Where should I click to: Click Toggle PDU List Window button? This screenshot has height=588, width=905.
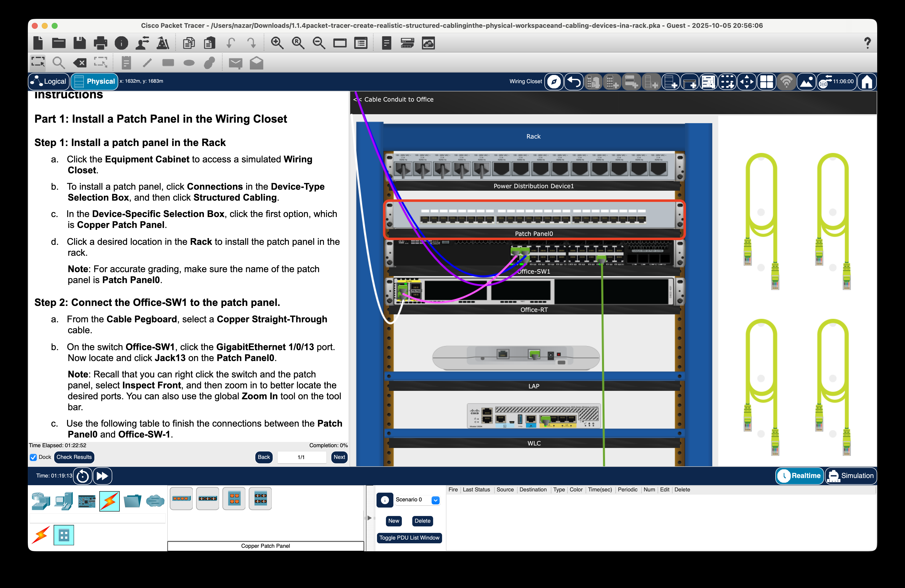[409, 537]
